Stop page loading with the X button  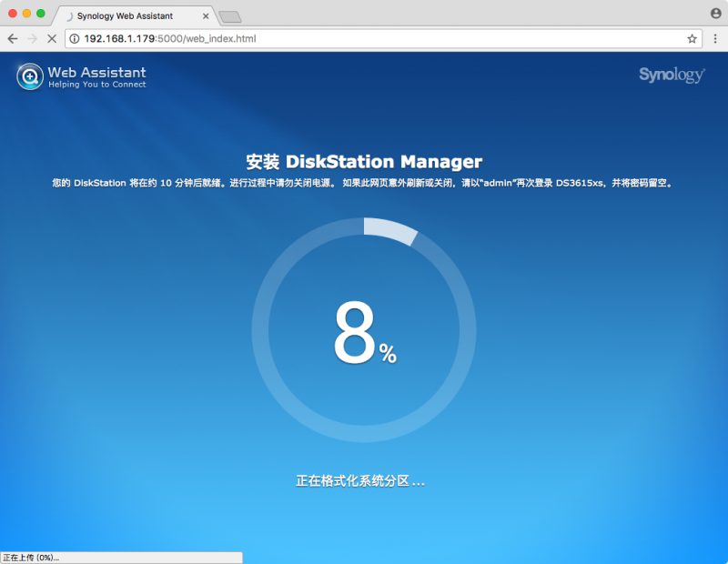(x=52, y=38)
